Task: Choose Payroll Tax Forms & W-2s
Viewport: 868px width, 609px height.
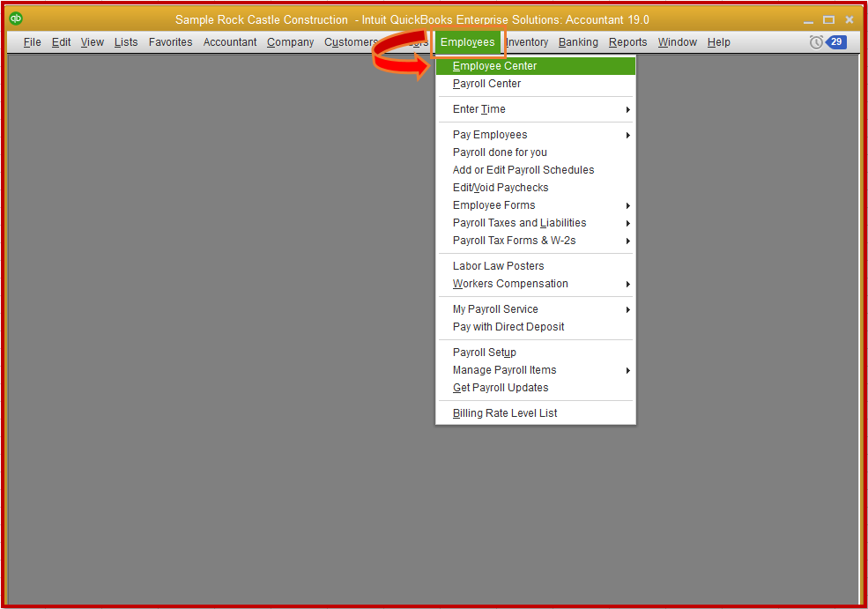Action: [535, 241]
